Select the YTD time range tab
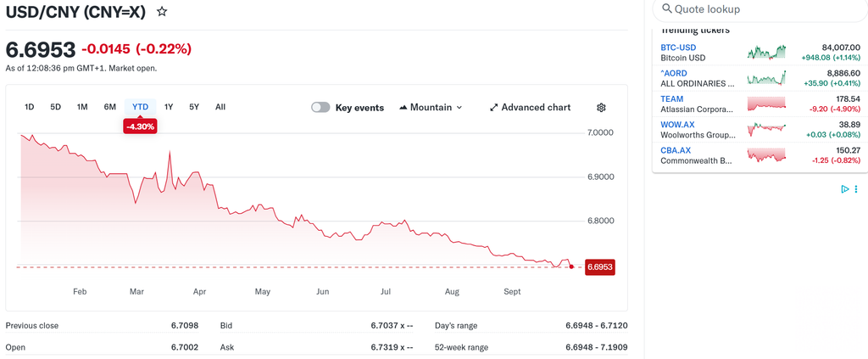The width and height of the screenshot is (868, 359). pyautogui.click(x=140, y=107)
